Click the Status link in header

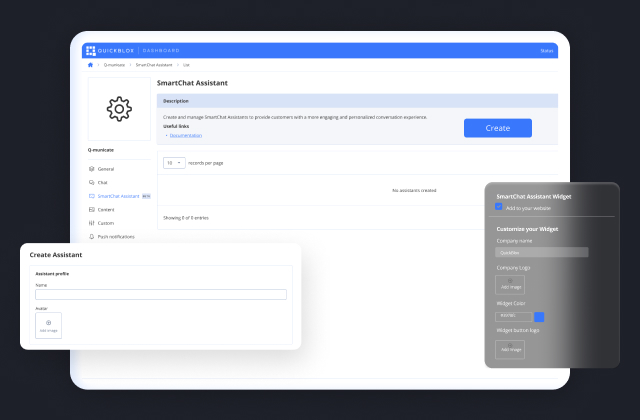(547, 51)
